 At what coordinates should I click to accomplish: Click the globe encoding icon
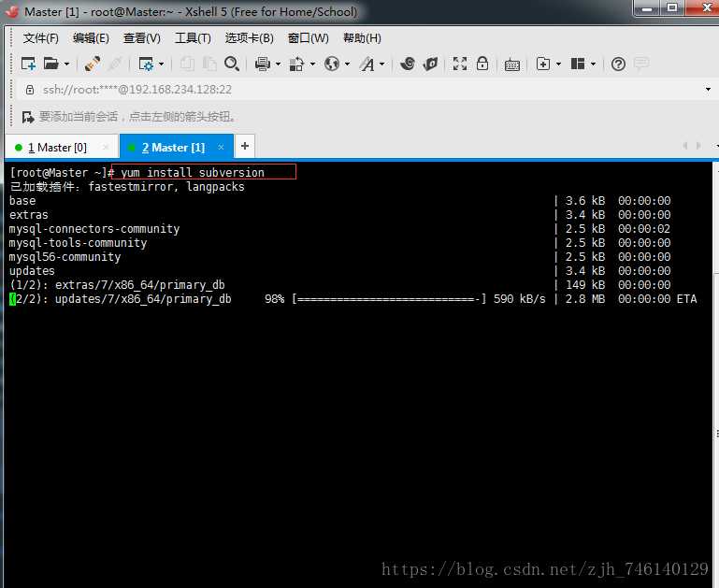click(x=332, y=64)
